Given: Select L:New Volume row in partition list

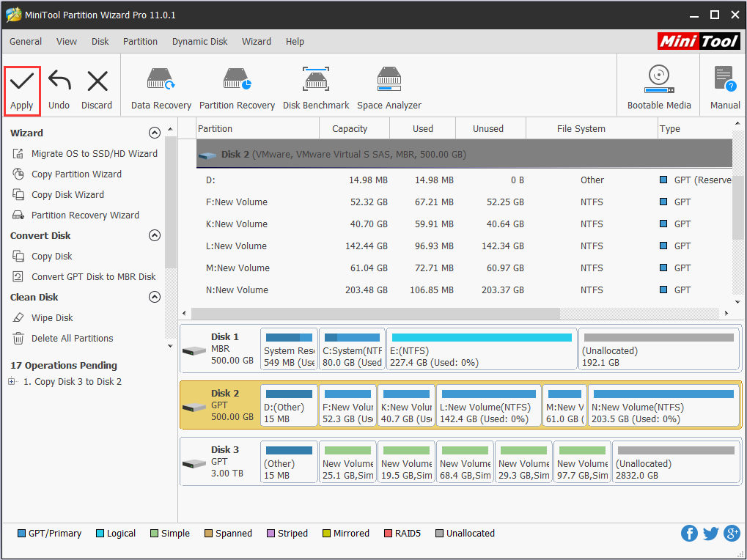Looking at the screenshot, I should click(464, 246).
